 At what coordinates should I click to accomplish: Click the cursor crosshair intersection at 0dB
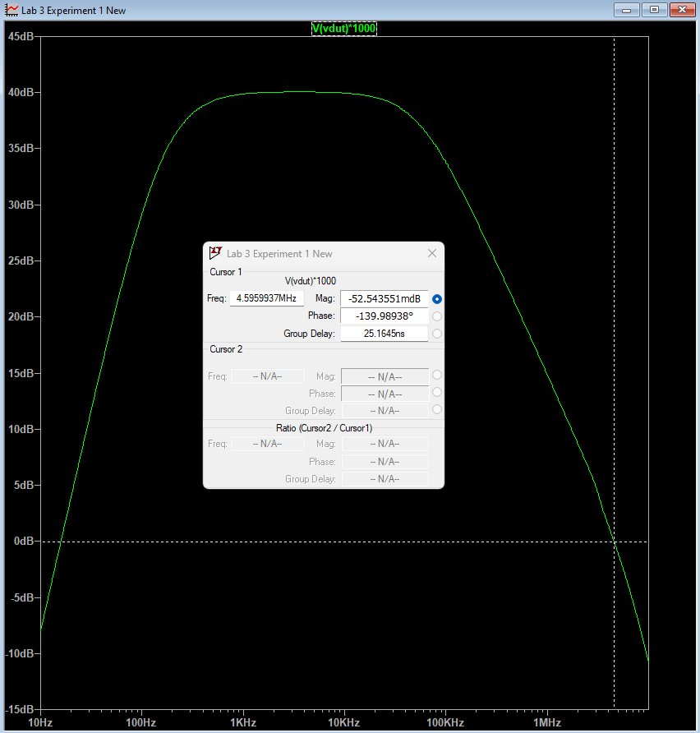(614, 542)
